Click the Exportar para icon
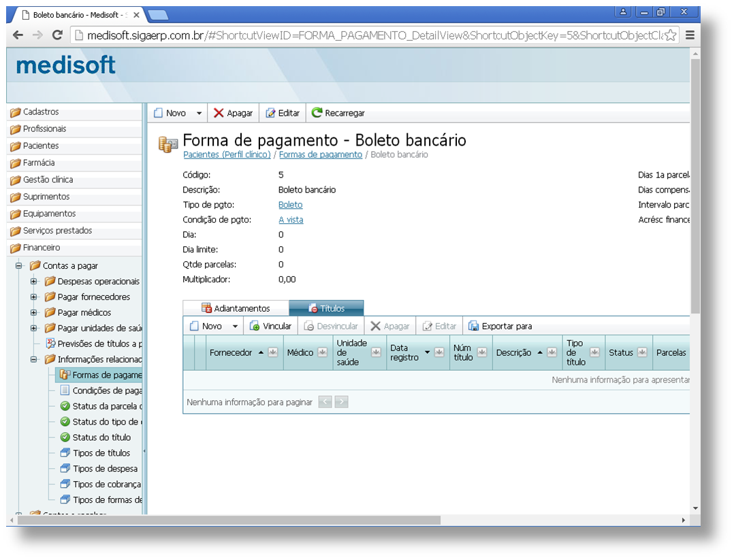The image size is (734, 560). coord(473,326)
